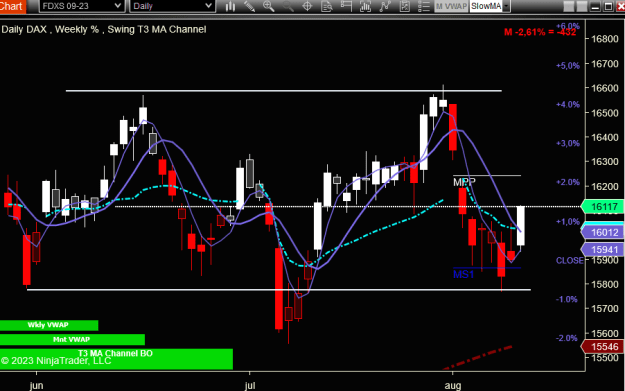
Task: Open the FDXS 09-23 instrument dropdown
Action: point(82,6)
